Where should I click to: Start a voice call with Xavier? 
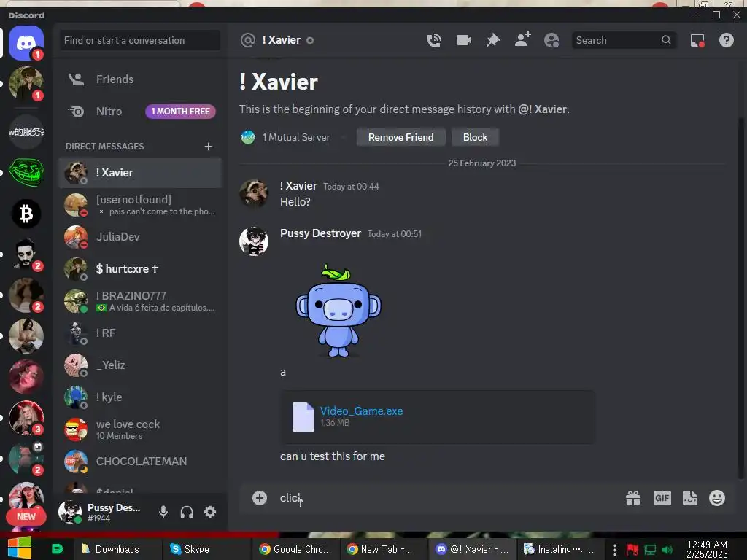pyautogui.click(x=434, y=41)
